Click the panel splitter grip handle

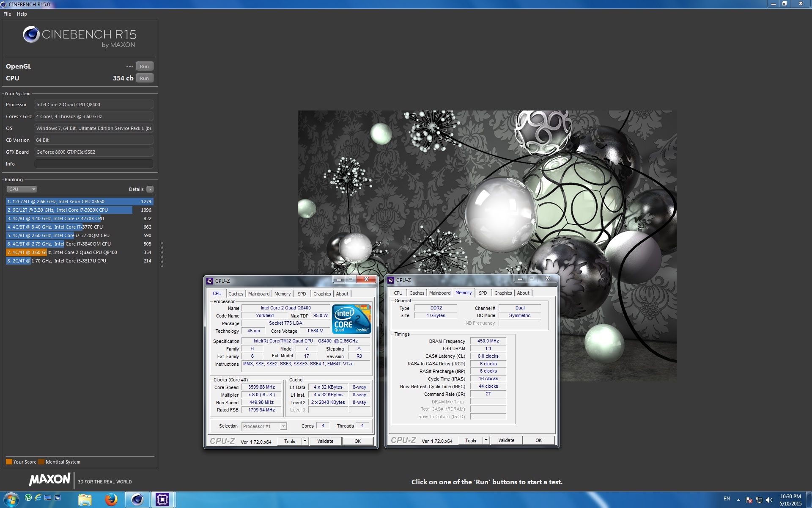pos(162,254)
